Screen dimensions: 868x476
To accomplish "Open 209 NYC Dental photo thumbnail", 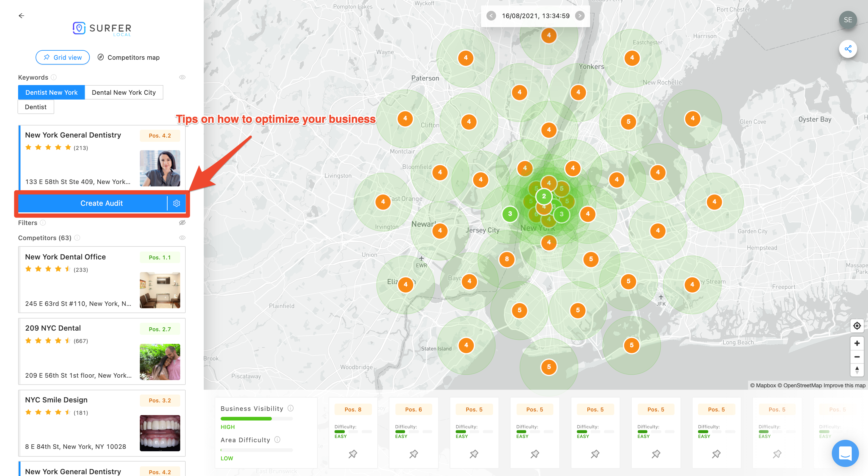I will [x=160, y=362].
